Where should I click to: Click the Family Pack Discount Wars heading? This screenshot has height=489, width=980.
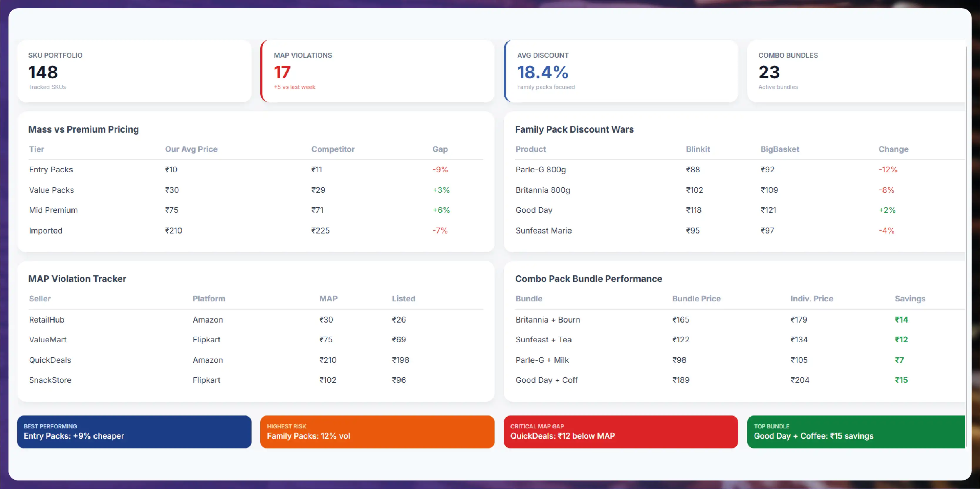pos(574,129)
